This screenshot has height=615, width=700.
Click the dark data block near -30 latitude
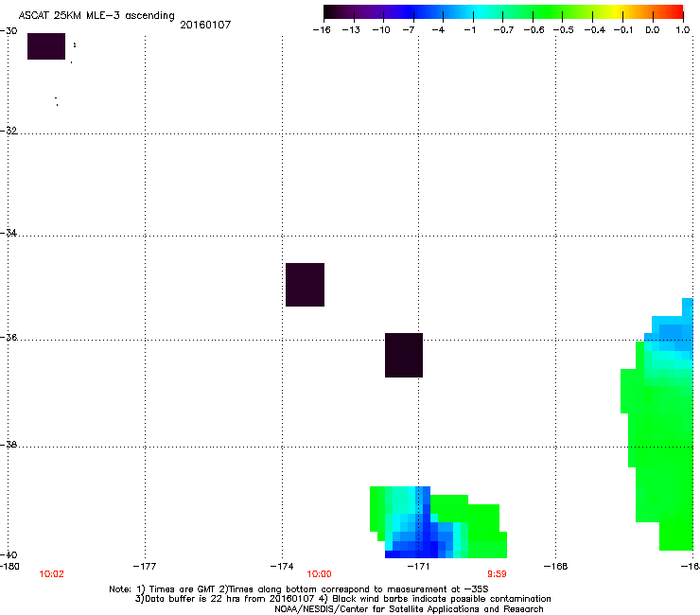point(46,46)
